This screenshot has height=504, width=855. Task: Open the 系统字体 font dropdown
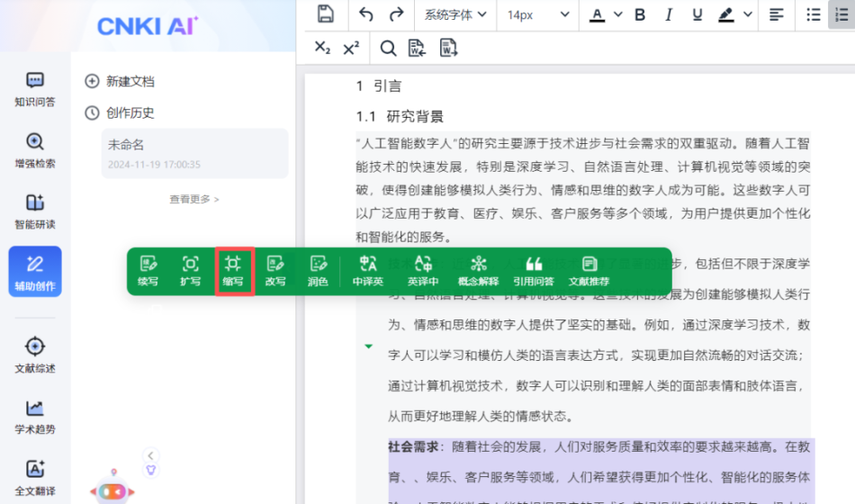454,15
